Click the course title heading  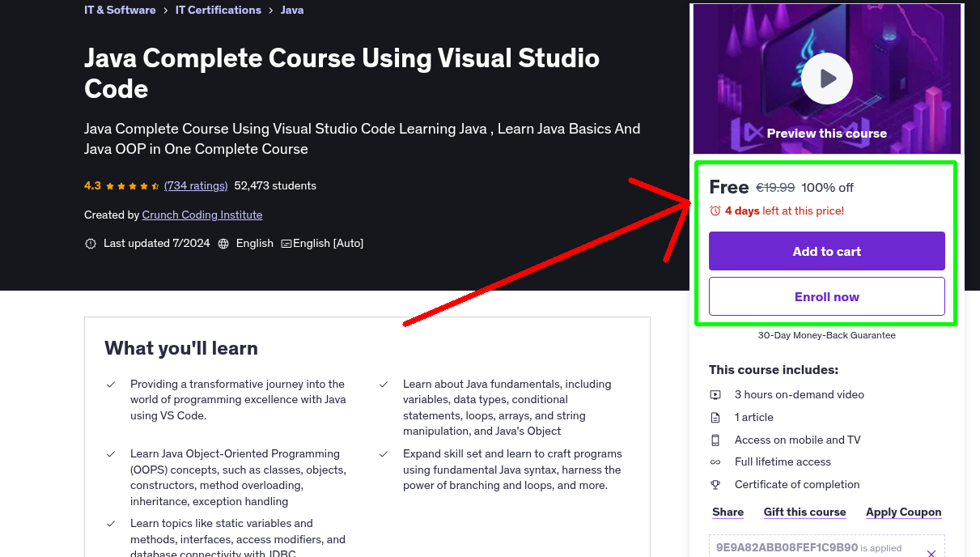coord(342,73)
